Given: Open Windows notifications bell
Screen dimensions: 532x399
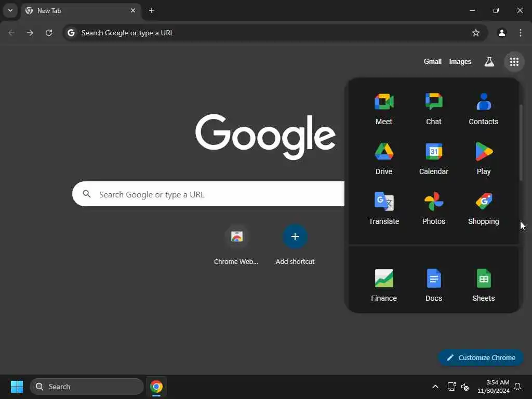Looking at the screenshot, I should pos(518,387).
